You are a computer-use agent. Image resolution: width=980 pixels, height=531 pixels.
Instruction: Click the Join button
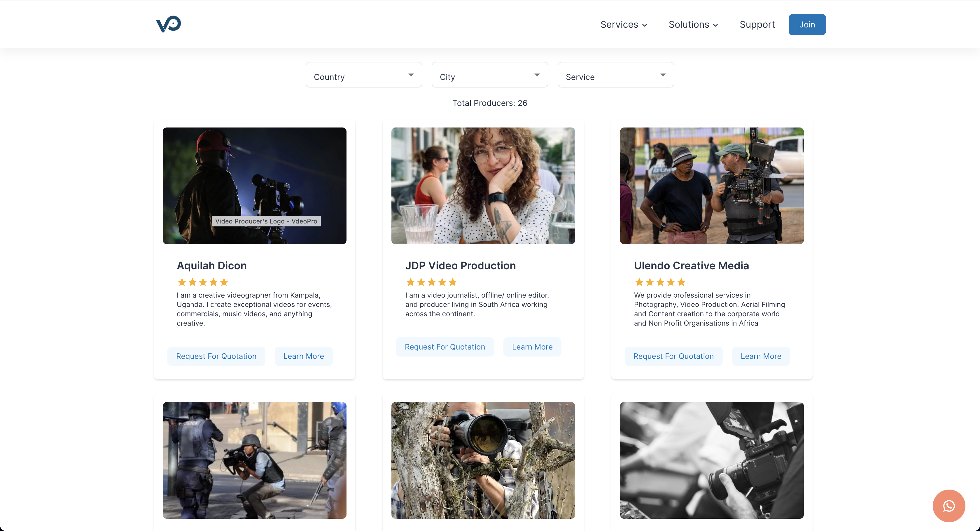click(x=807, y=24)
